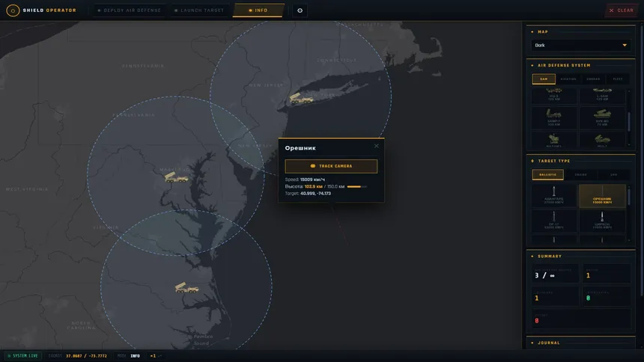Pick the HQ-9 launcher card
Image resolution: width=644 pixels, height=362 pixels.
(553, 95)
